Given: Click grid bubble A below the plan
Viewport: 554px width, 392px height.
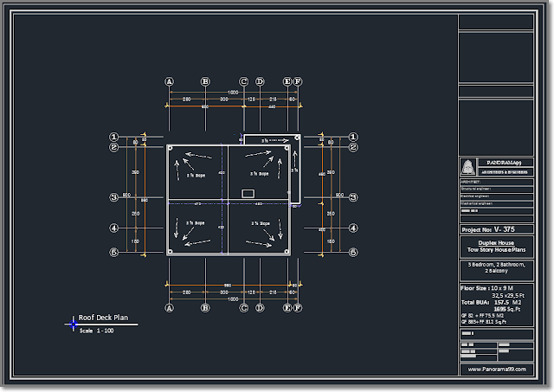Looking at the screenshot, I should 170,308.
